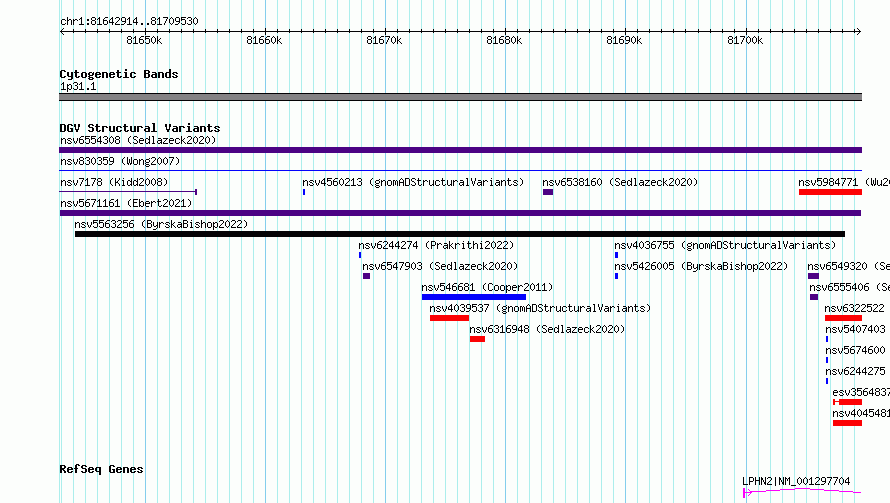
Task: Click the 81690k ruler tick label
Action: (x=624, y=40)
